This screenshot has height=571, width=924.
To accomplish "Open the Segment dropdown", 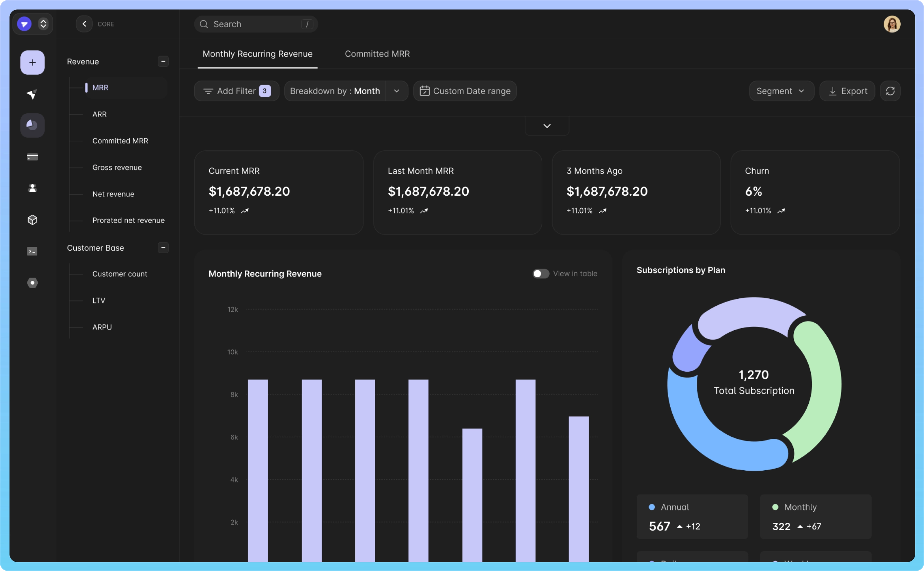I will click(781, 91).
